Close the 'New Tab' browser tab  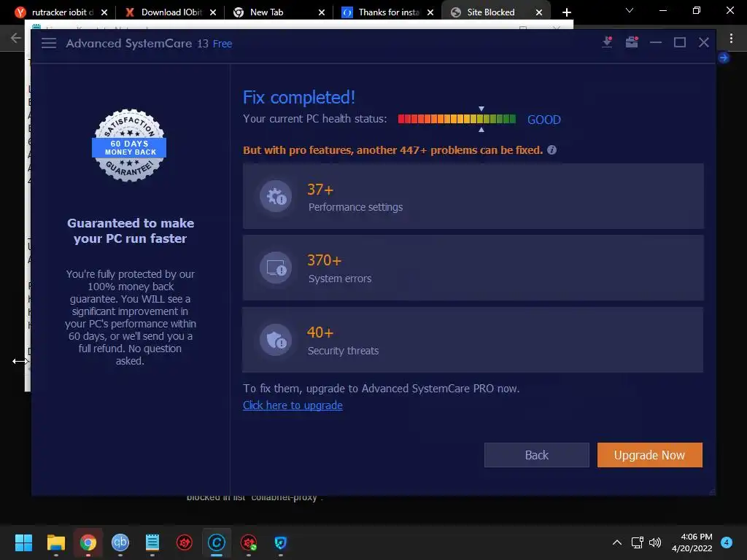(x=322, y=12)
